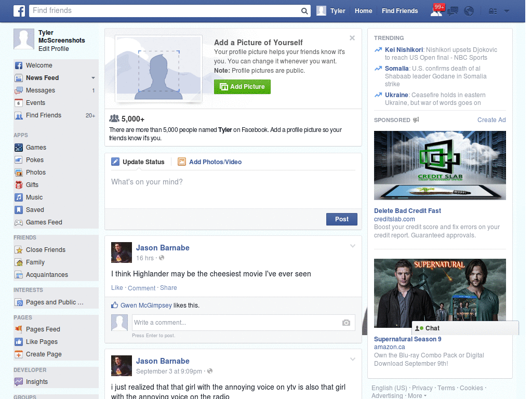Image resolution: width=532 pixels, height=399 pixels.
Task: Click the green Add Picture button
Action: click(x=242, y=87)
